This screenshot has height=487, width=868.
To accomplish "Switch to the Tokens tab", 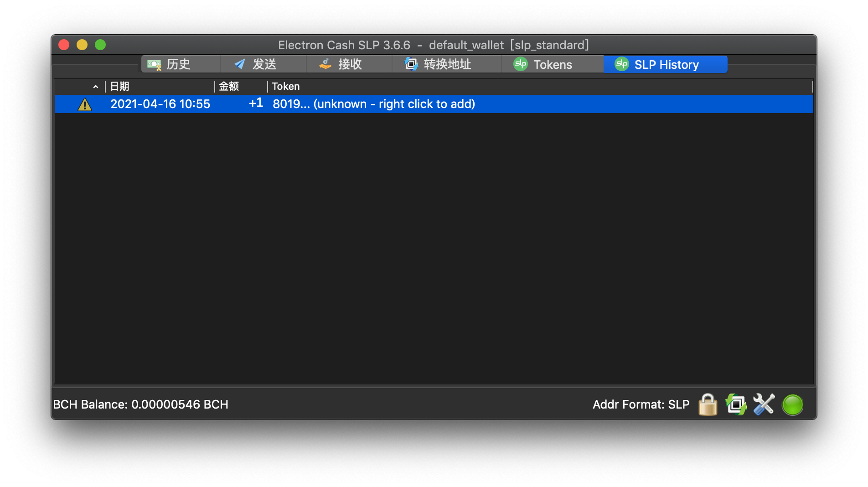I will (x=553, y=64).
